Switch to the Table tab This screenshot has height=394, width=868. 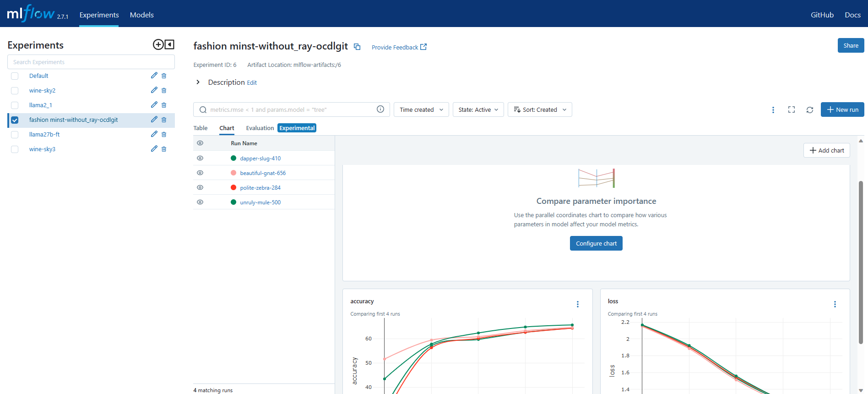[201, 128]
